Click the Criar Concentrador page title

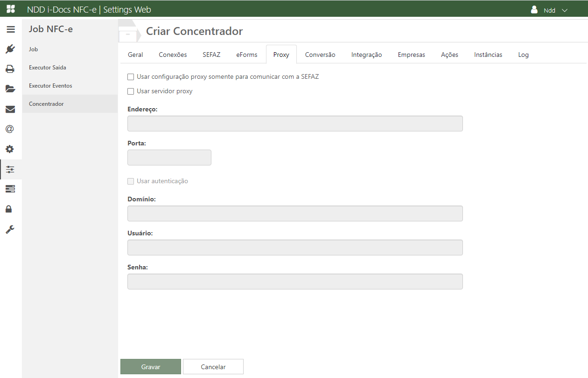coord(195,31)
